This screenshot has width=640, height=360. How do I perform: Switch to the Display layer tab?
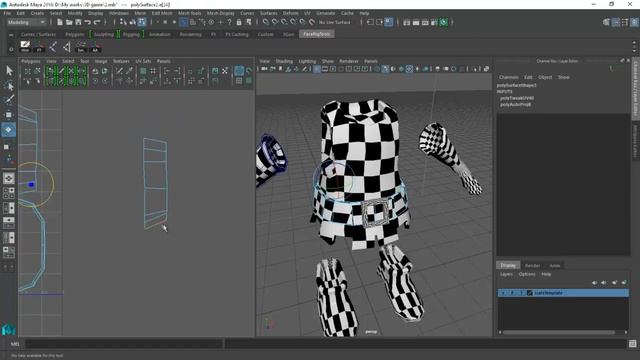(x=508, y=265)
